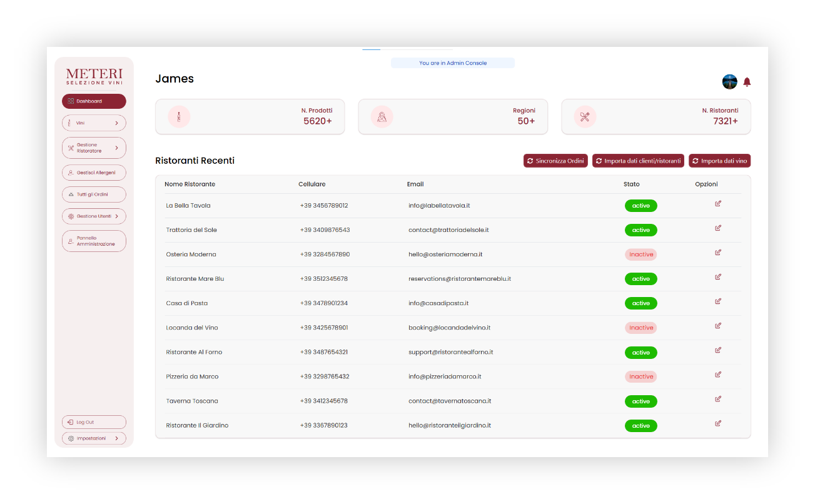Click the N. Prodotti bottle icon
The image size is (815, 504).
(x=179, y=116)
